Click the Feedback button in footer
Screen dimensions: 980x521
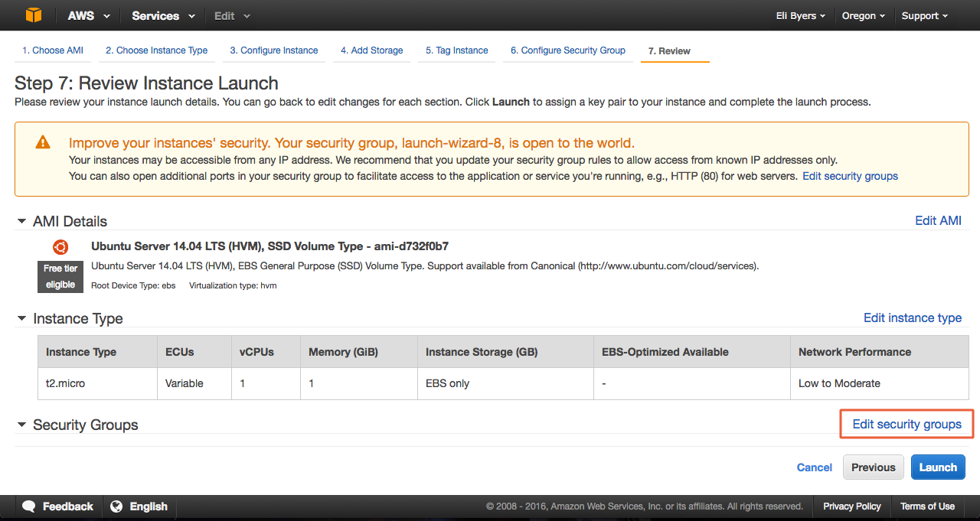pyautogui.click(x=58, y=506)
